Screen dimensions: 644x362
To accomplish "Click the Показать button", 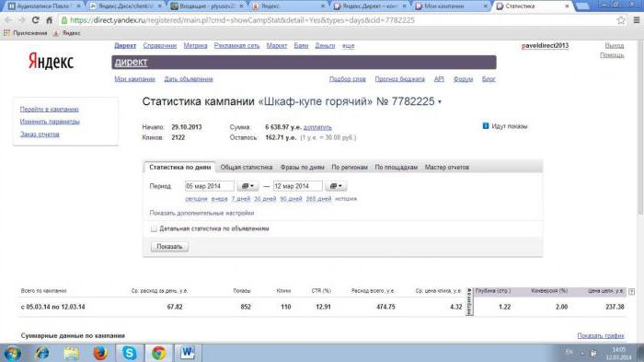I will pyautogui.click(x=169, y=247).
